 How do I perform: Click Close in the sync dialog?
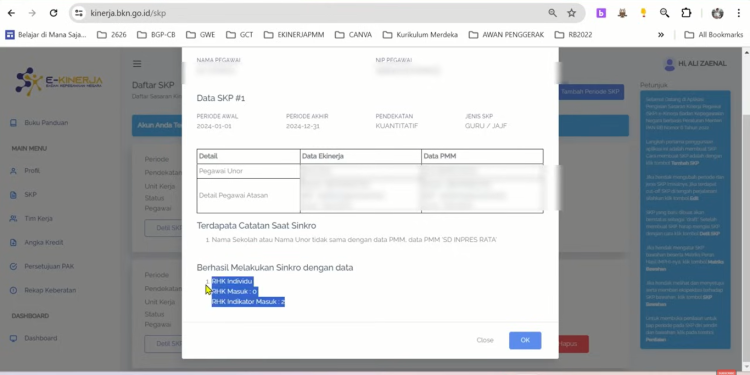pos(485,340)
